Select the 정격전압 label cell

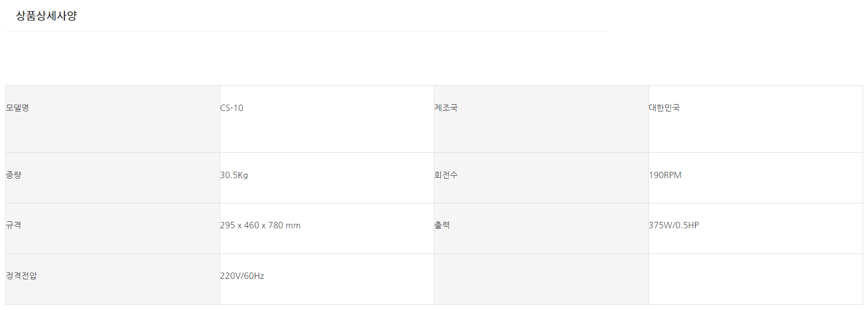pos(21,275)
